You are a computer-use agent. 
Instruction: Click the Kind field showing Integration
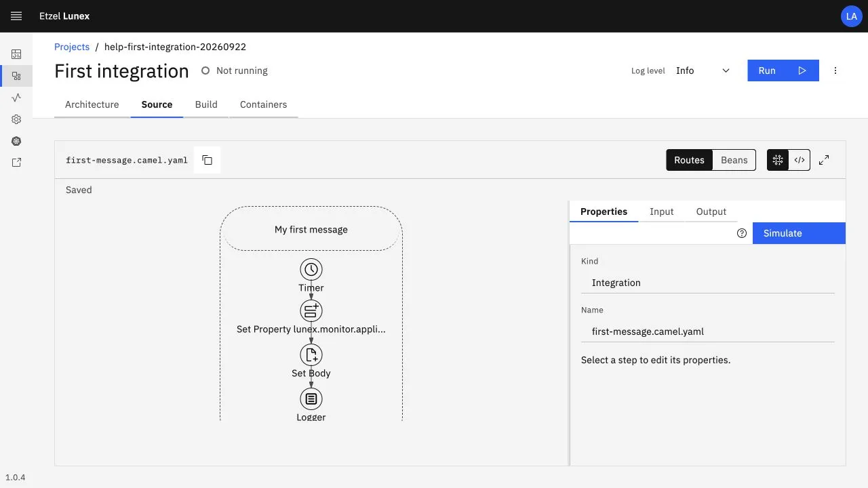(x=708, y=283)
